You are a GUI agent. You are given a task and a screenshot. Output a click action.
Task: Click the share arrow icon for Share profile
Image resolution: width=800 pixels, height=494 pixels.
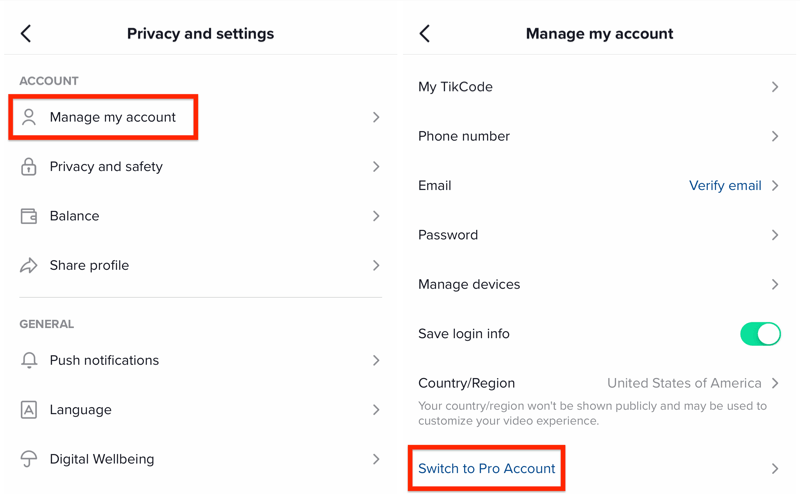pyautogui.click(x=29, y=266)
